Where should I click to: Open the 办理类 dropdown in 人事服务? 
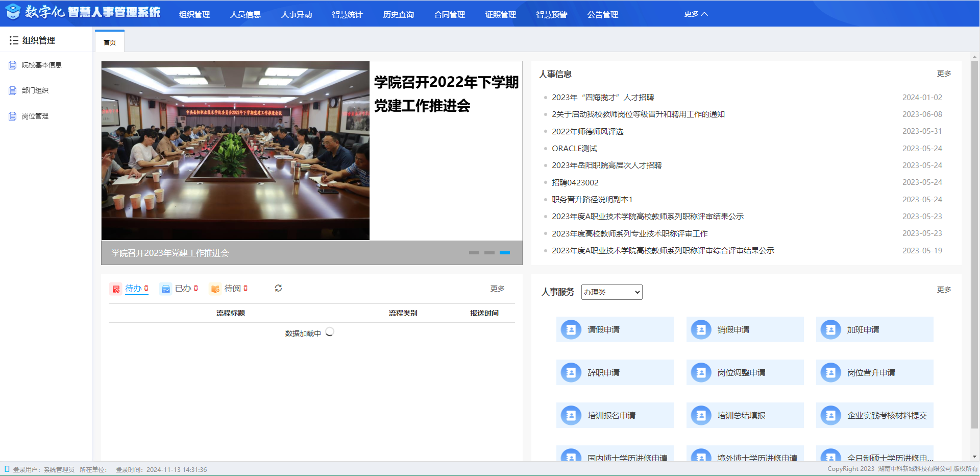click(611, 292)
